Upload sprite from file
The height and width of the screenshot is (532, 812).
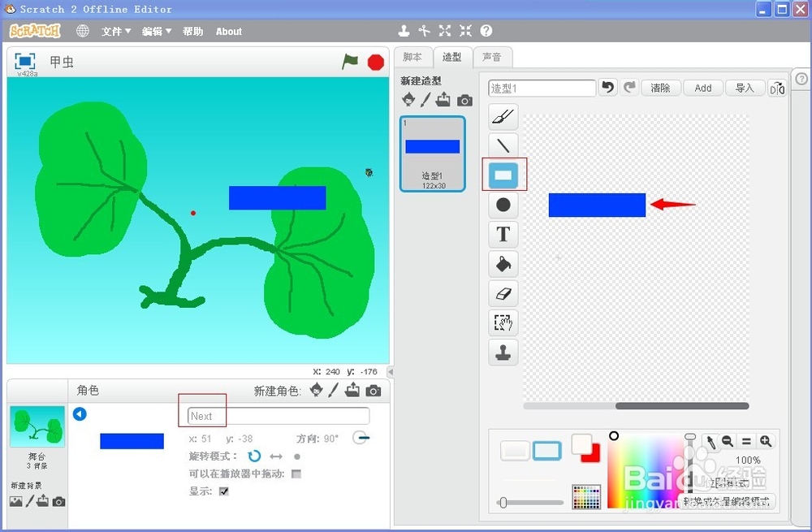352,390
